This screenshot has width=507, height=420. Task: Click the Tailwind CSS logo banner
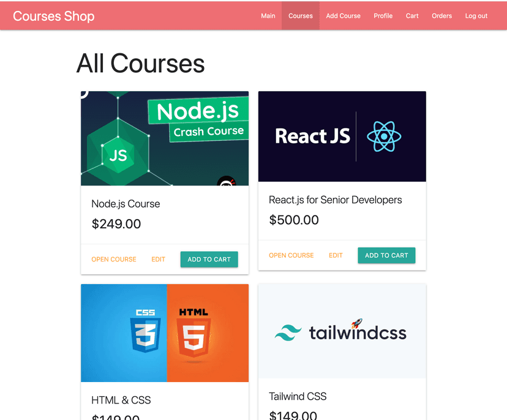coord(342,331)
